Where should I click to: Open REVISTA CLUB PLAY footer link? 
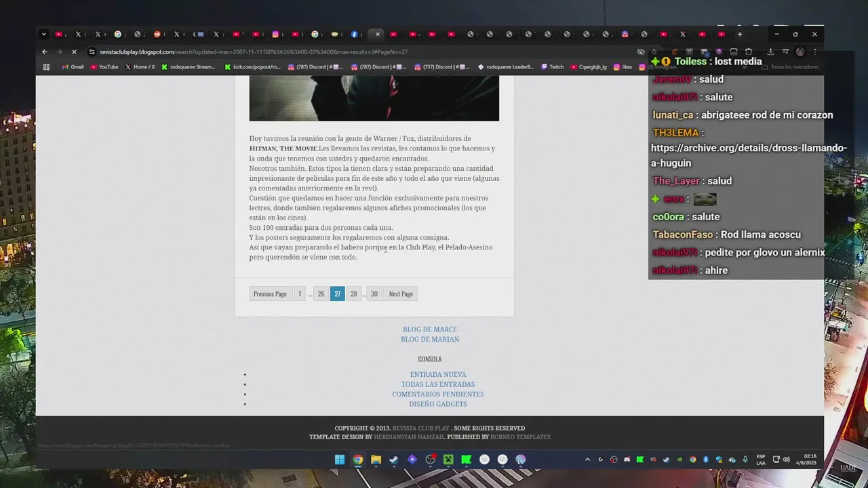(421, 428)
